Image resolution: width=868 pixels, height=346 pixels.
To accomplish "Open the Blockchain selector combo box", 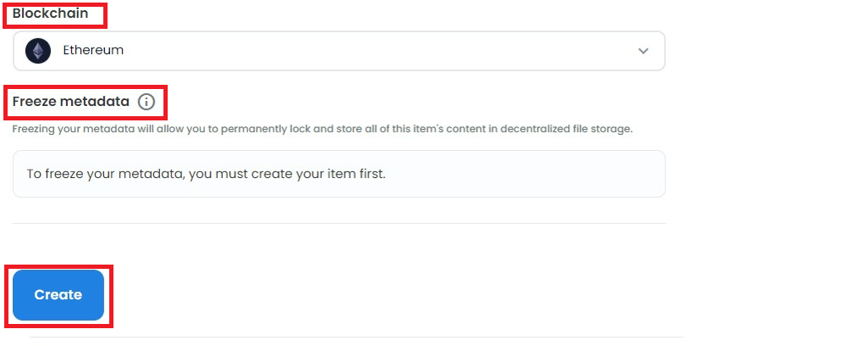I will [339, 51].
